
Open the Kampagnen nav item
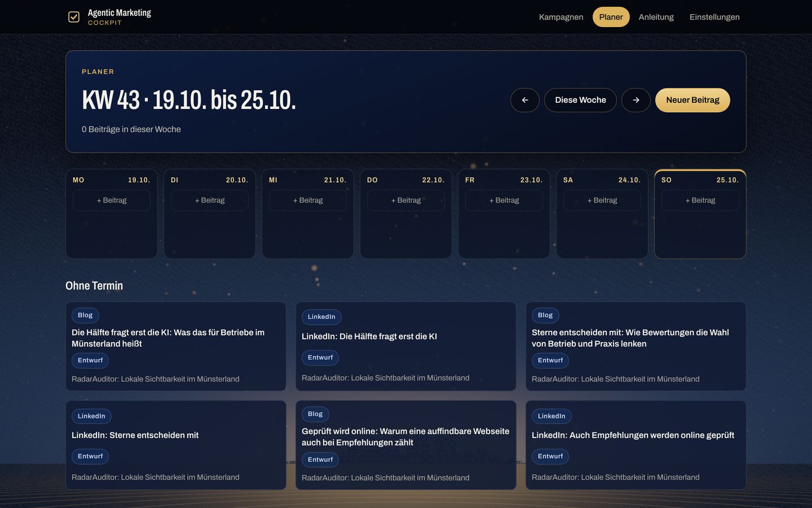561,17
